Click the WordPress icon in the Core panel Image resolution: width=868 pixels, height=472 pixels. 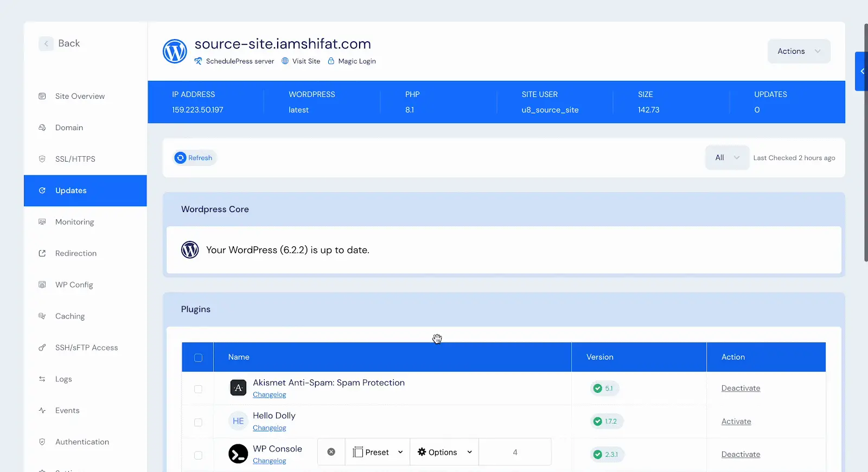190,250
